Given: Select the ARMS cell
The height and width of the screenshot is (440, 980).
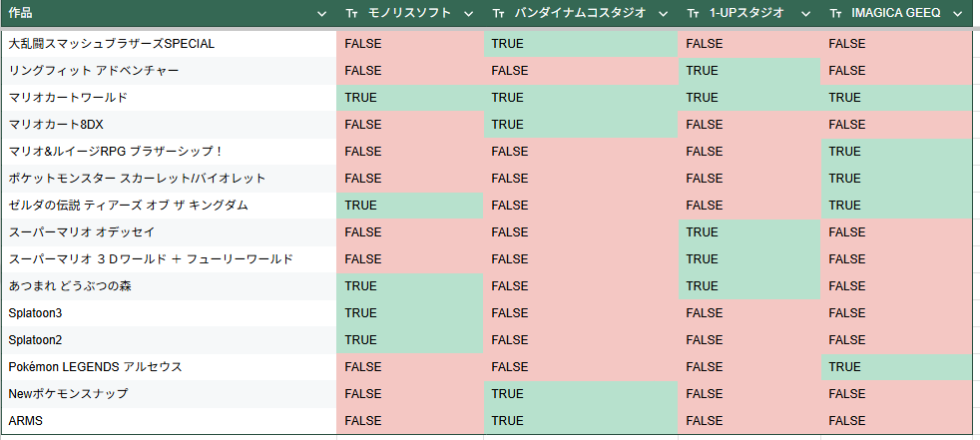Looking at the screenshot, I should tap(169, 420).
